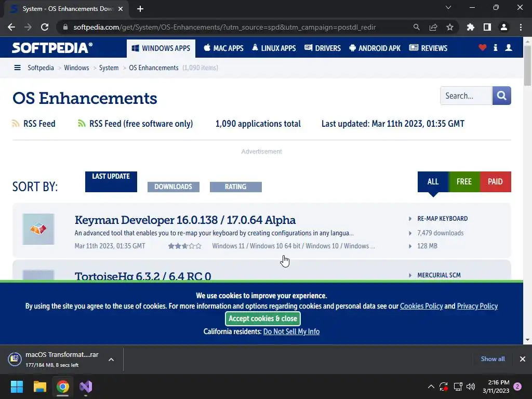Filter to Paid applications only
532x399 pixels.
point(495,182)
